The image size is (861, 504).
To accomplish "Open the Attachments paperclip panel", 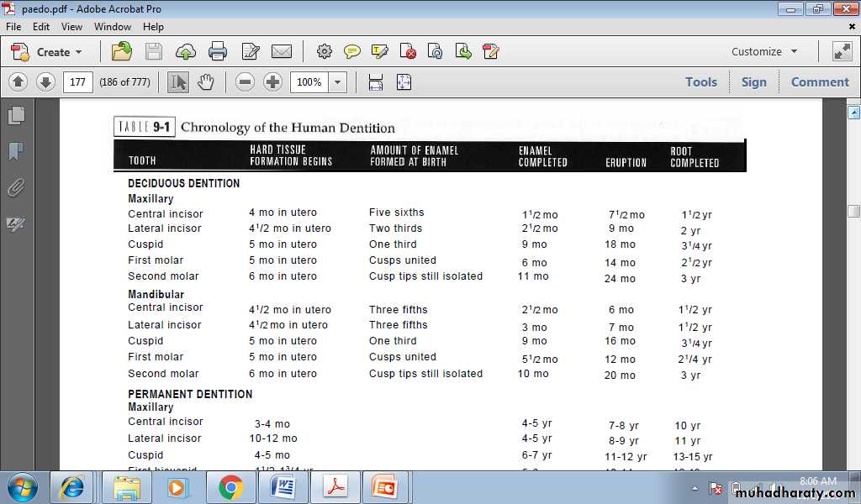I will (16, 187).
